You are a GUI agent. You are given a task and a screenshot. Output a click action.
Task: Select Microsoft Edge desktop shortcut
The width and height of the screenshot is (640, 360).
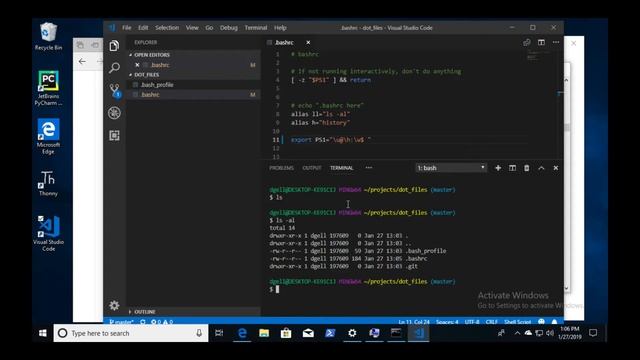point(48,136)
